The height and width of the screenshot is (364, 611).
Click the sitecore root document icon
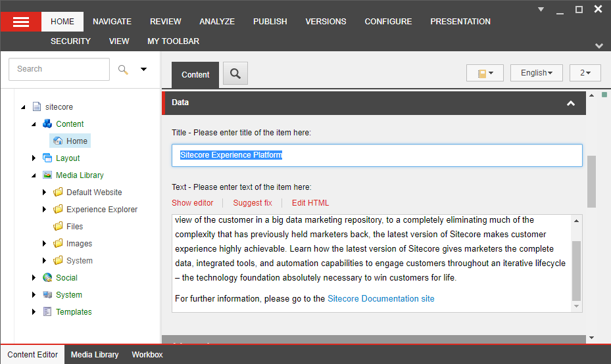(37, 106)
